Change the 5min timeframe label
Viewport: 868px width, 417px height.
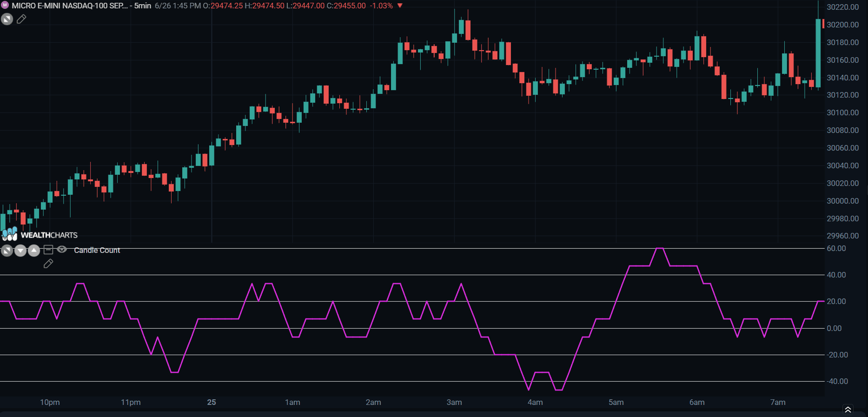click(143, 6)
